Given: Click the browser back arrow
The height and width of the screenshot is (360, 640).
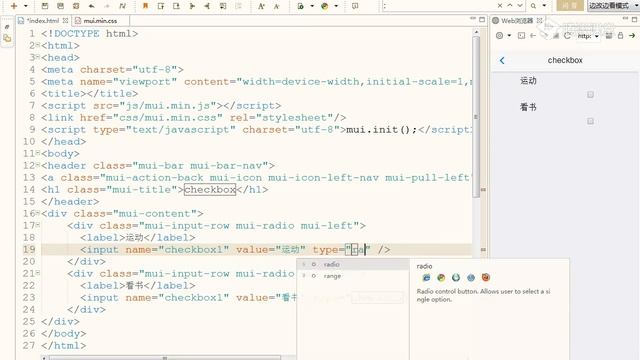Looking at the screenshot, I should click(533, 36).
